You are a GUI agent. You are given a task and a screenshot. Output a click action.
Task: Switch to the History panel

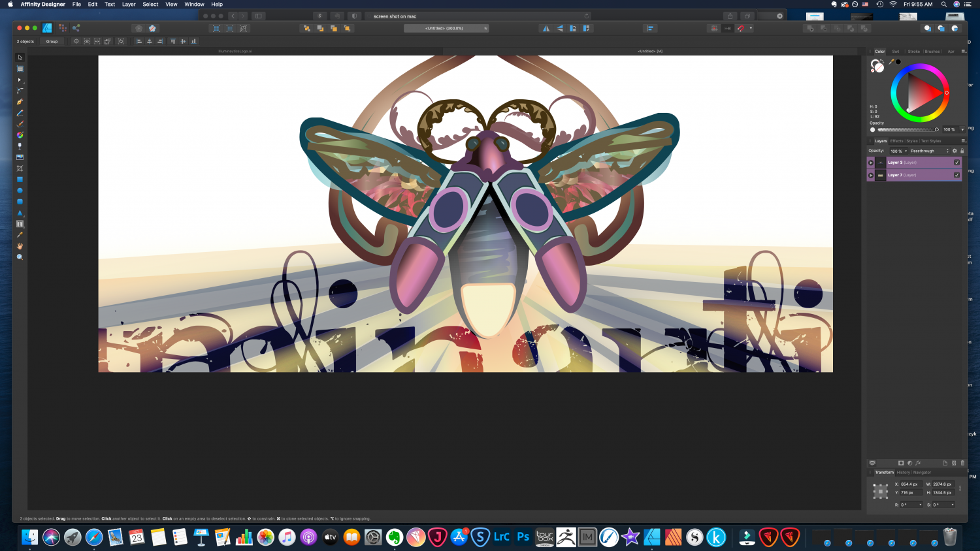click(x=904, y=472)
